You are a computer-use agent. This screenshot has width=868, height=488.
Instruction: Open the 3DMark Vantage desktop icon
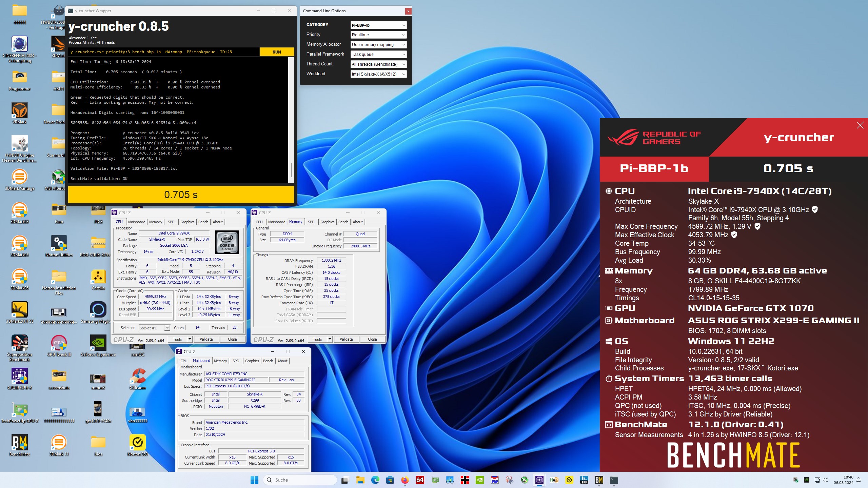(x=20, y=180)
